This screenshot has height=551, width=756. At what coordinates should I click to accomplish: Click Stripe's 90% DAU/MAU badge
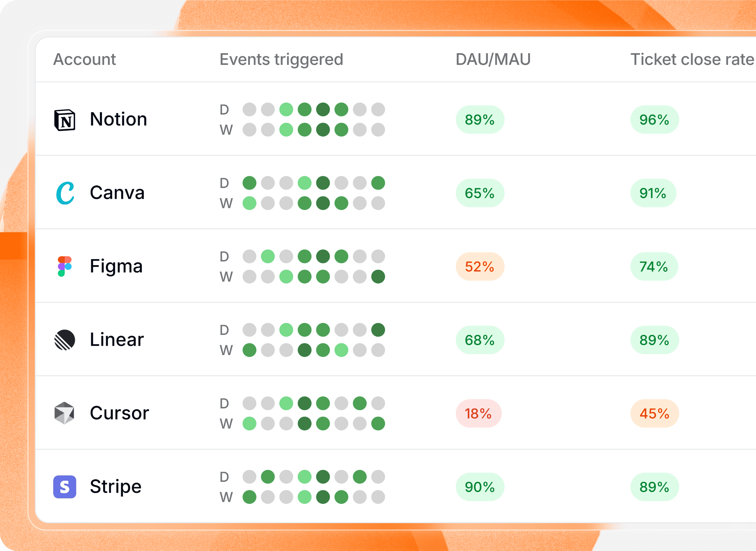click(480, 487)
